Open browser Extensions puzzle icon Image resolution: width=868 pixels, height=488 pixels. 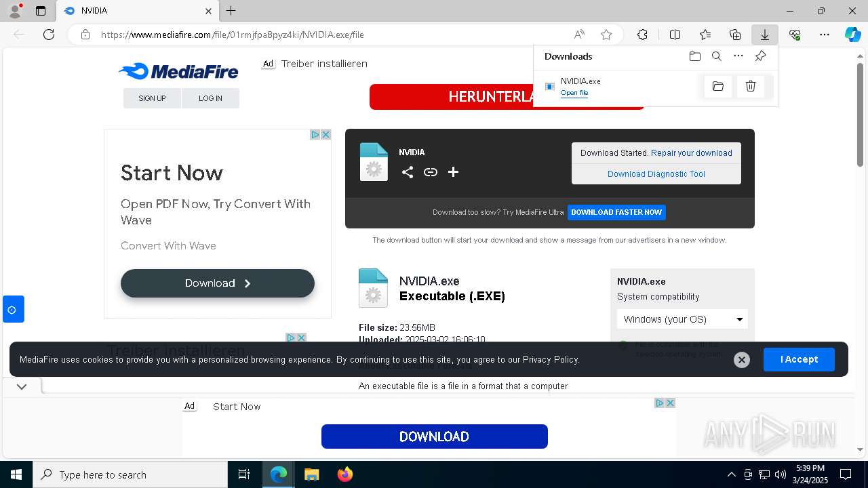[642, 35]
